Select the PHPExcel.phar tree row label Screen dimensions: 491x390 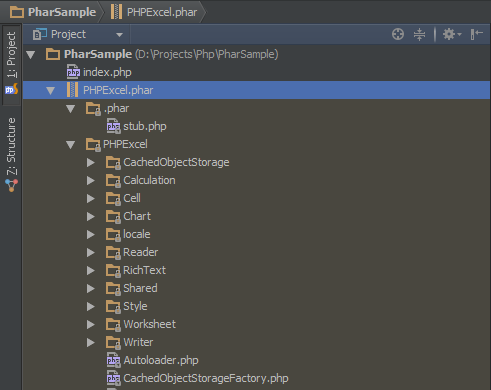[x=118, y=90]
